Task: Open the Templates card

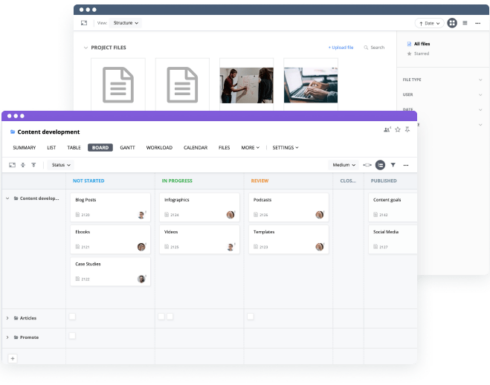Action: tap(289, 239)
